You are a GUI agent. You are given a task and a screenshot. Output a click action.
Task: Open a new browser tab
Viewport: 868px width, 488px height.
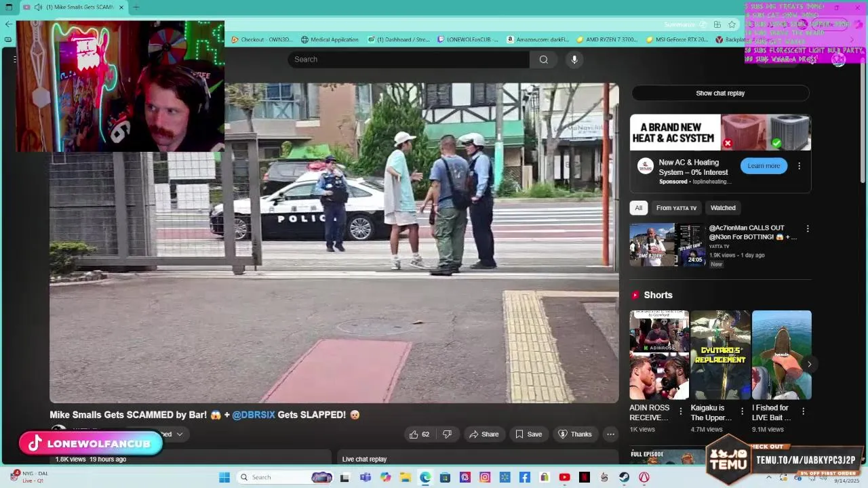136,7
